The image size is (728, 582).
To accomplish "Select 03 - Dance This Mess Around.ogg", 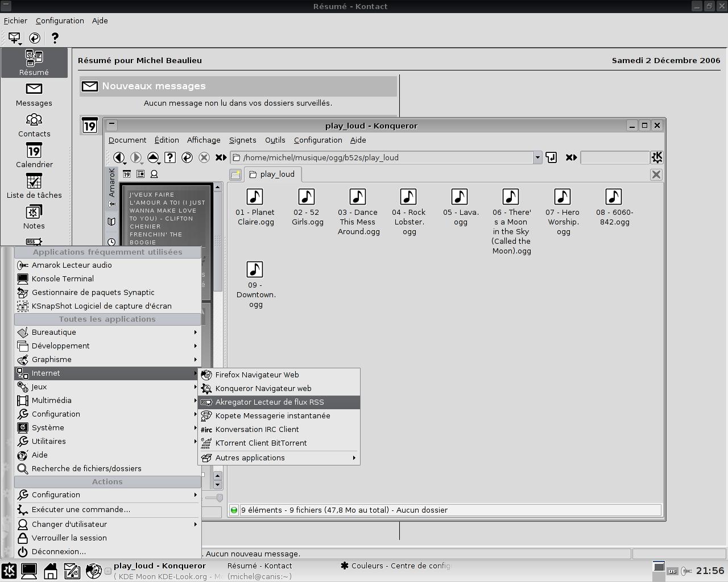I will click(358, 212).
